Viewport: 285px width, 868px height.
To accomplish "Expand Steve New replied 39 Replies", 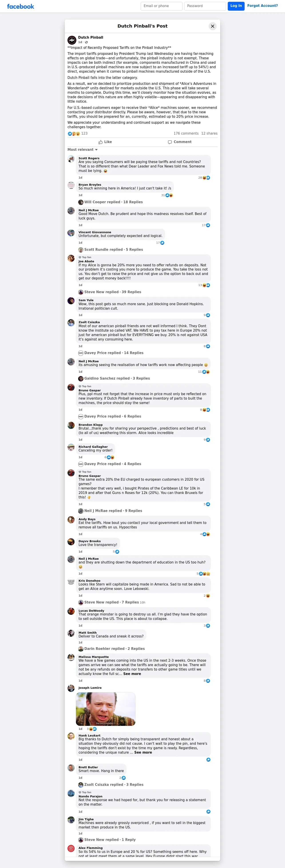I will point(110,292).
